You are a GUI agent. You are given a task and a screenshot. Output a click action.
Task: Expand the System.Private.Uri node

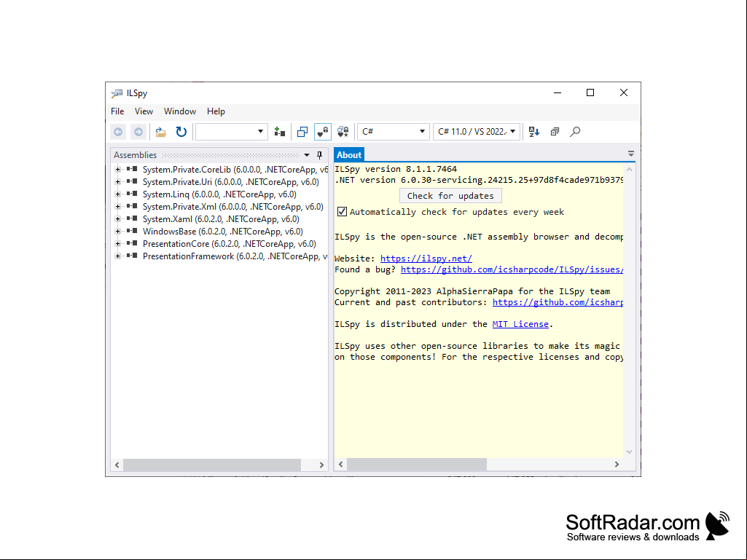pos(117,181)
